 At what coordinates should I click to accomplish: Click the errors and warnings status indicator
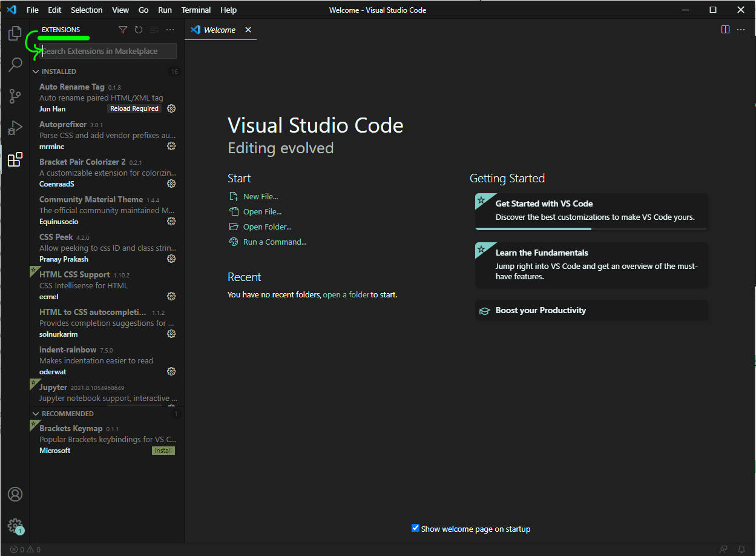pos(25,549)
